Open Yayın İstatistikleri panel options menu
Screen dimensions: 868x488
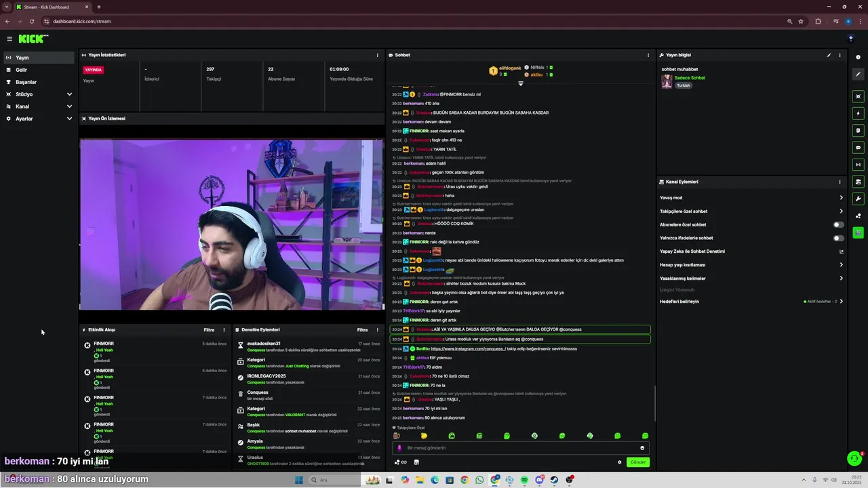(378, 55)
